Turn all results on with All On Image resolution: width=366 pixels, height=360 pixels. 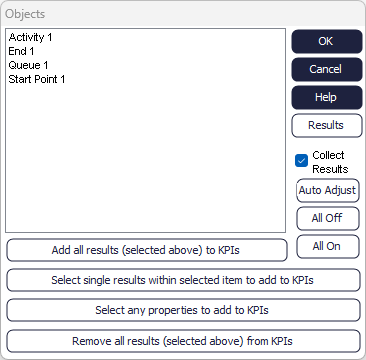point(328,246)
